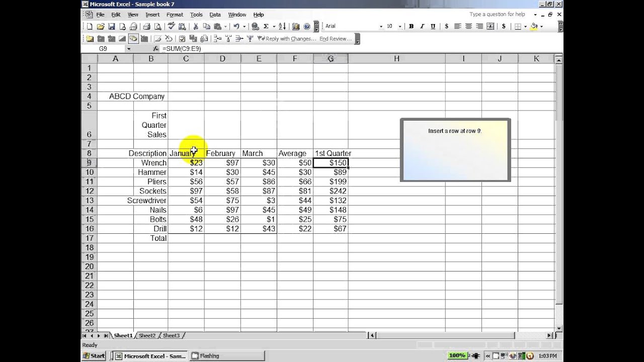Sort ascending with the A-Z icon

(282, 27)
